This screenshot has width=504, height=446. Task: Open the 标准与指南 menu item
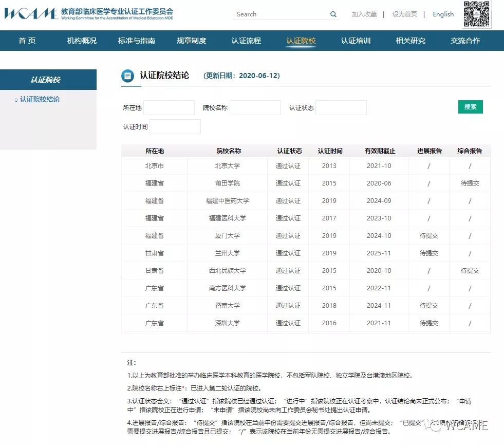(137, 41)
